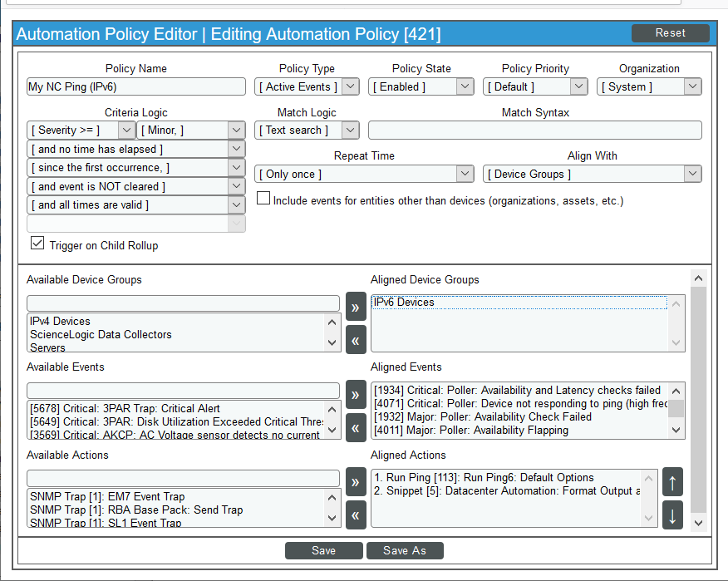Uncheck Trigger on Child Rollup
The height and width of the screenshot is (581, 728).
pyautogui.click(x=37, y=244)
